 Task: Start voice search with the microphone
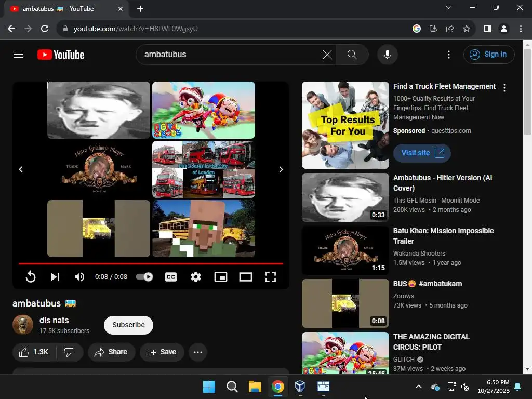388,54
